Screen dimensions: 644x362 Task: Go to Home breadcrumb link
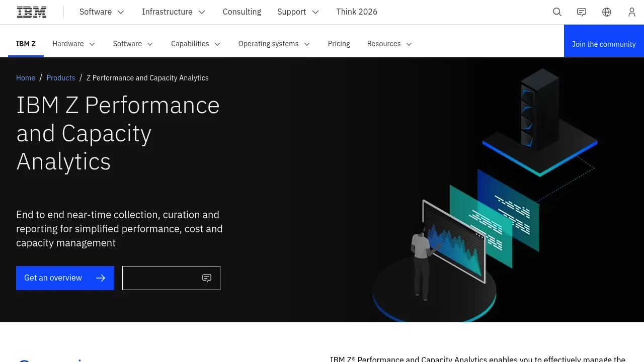pyautogui.click(x=26, y=78)
